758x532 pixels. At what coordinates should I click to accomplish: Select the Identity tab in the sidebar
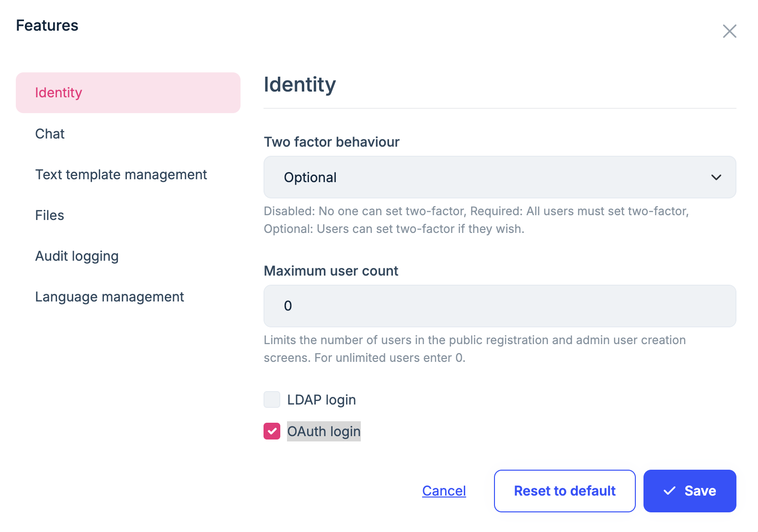[128, 93]
